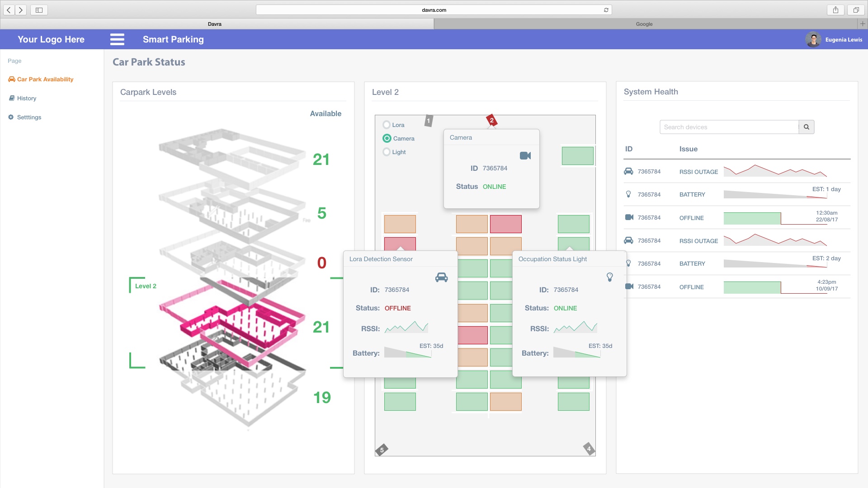Click red parking space below Camera popup
Viewport: 868px width, 488px height.
[506, 224]
